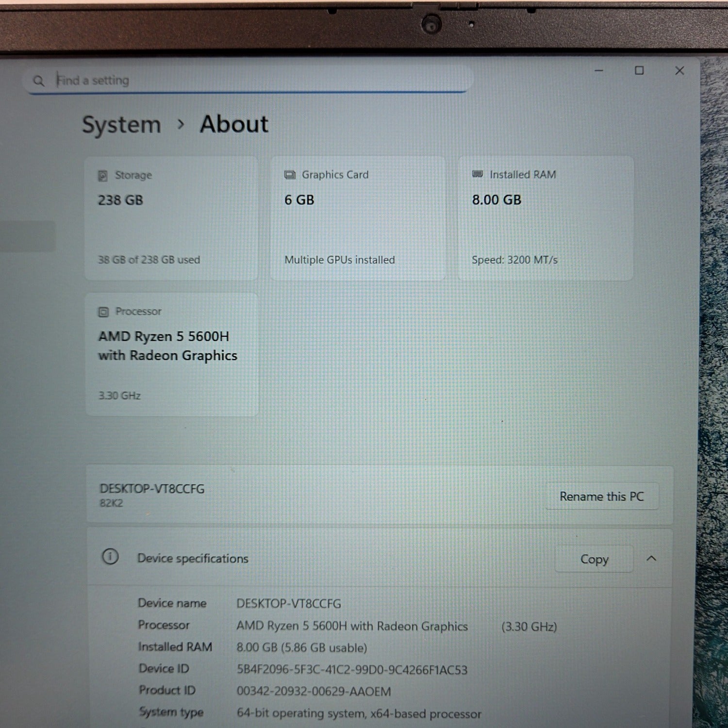Viewport: 728px width, 728px height.
Task: Click the Graphics Card icon
Action: [x=290, y=175]
